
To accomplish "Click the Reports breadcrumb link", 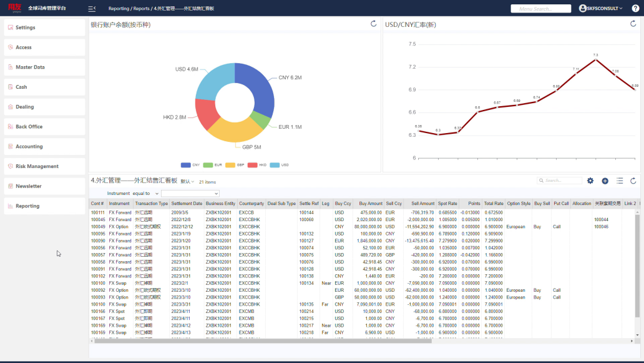I will point(142,9).
